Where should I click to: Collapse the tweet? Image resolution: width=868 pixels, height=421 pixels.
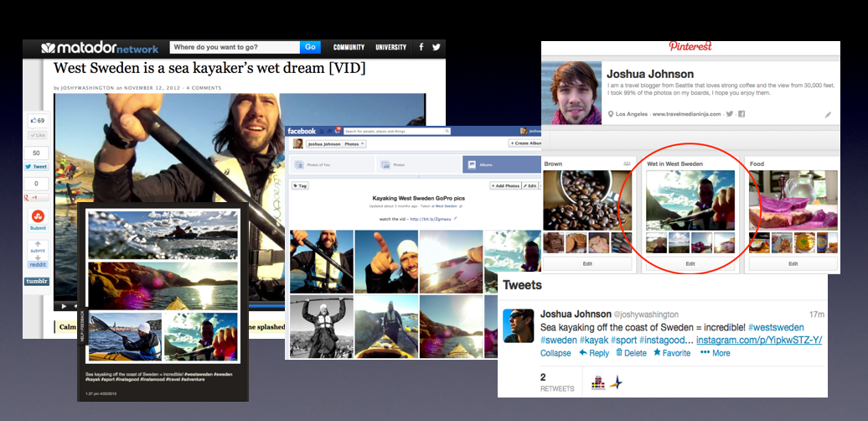tap(555, 353)
